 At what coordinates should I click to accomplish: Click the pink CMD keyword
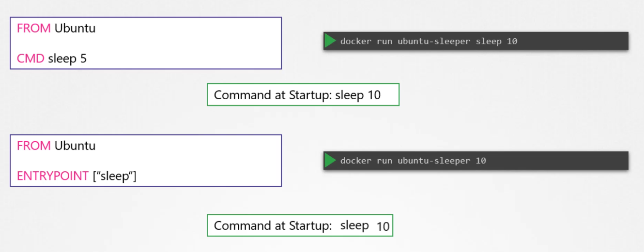click(x=31, y=59)
